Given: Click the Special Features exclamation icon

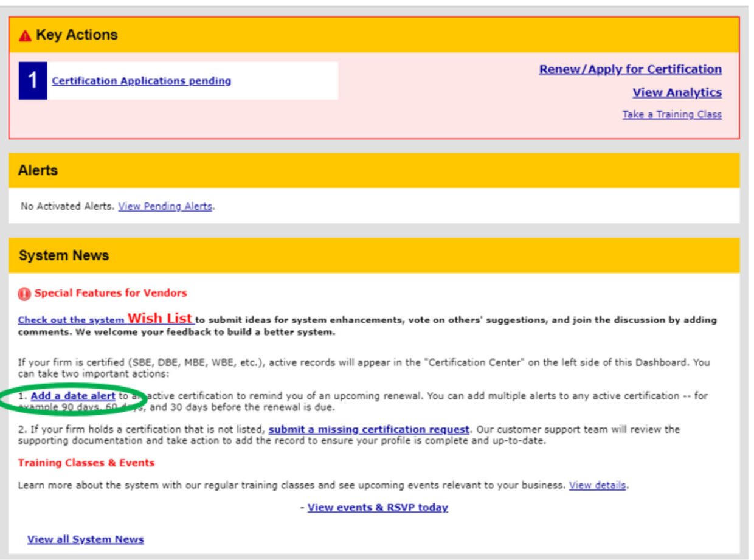Looking at the screenshot, I should tap(24, 294).
